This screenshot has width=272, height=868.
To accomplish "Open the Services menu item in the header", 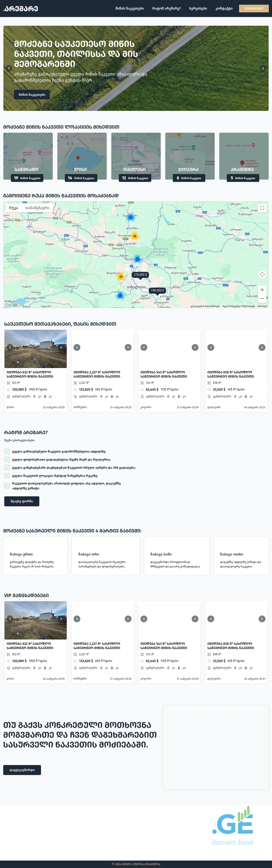I will click(198, 9).
